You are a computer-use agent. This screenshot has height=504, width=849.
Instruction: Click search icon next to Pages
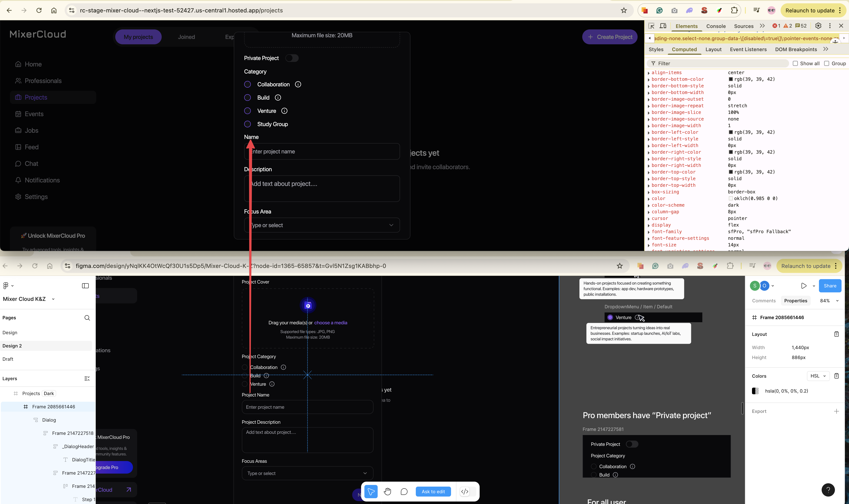(87, 318)
